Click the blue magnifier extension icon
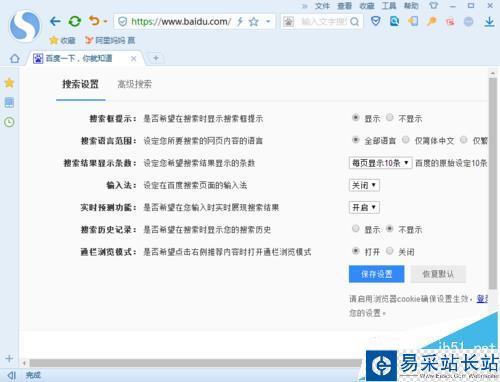The image size is (500, 382). pos(394,22)
